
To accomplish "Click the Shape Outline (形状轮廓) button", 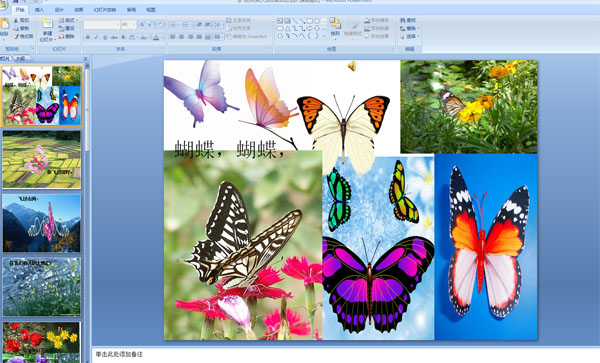I will click(x=378, y=28).
